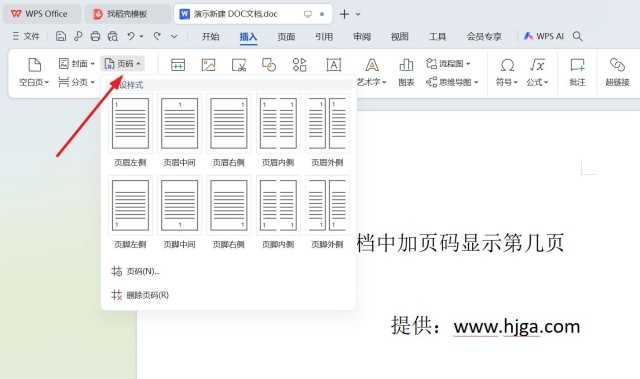Expand quick toolbar more-options chevron
The width and height of the screenshot is (640, 379).
tap(174, 36)
